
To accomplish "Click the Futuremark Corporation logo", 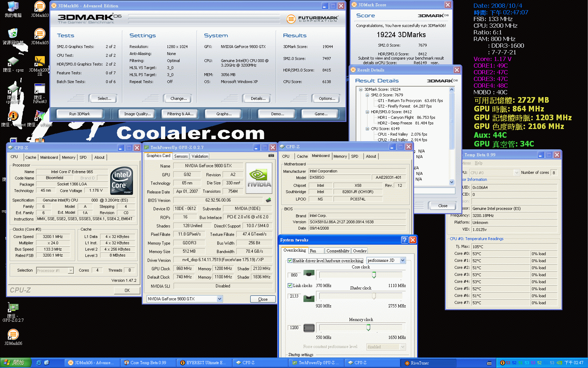I will 313,19.
